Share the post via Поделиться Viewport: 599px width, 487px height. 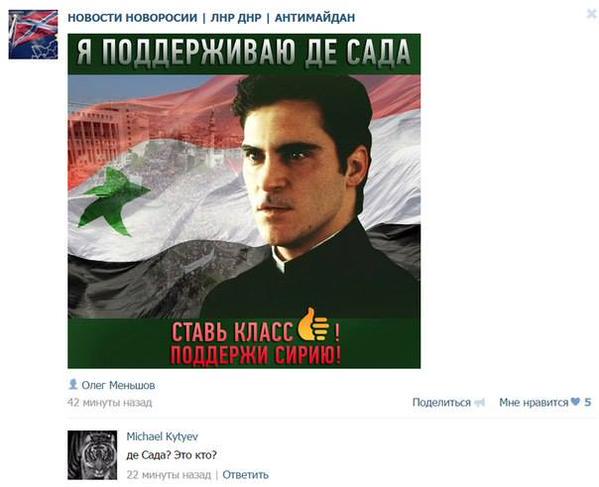point(441,402)
